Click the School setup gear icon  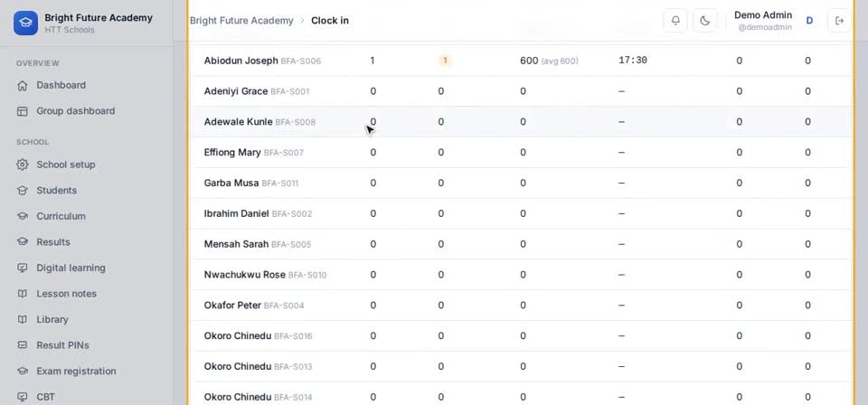point(22,165)
